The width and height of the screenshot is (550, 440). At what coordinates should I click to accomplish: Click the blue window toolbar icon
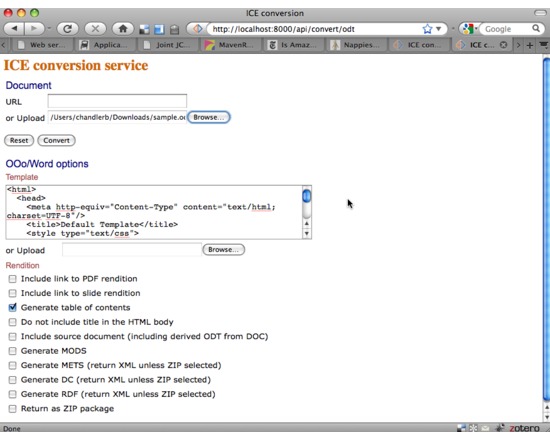coord(159,29)
